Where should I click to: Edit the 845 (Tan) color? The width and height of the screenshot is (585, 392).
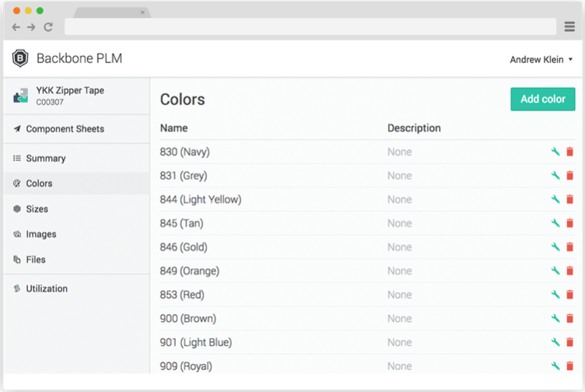coord(555,223)
